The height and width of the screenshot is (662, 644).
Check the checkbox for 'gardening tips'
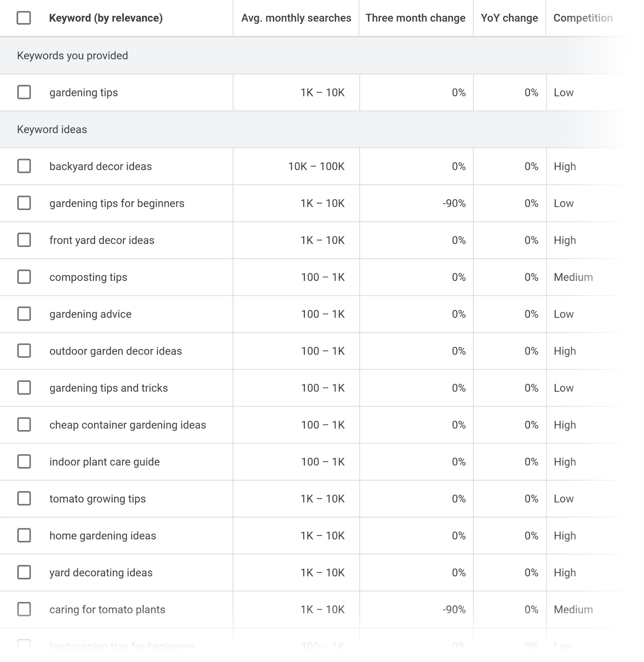click(x=24, y=92)
